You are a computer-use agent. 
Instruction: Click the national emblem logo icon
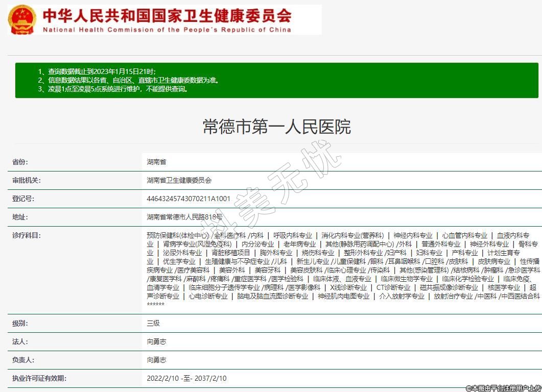(x=22, y=19)
